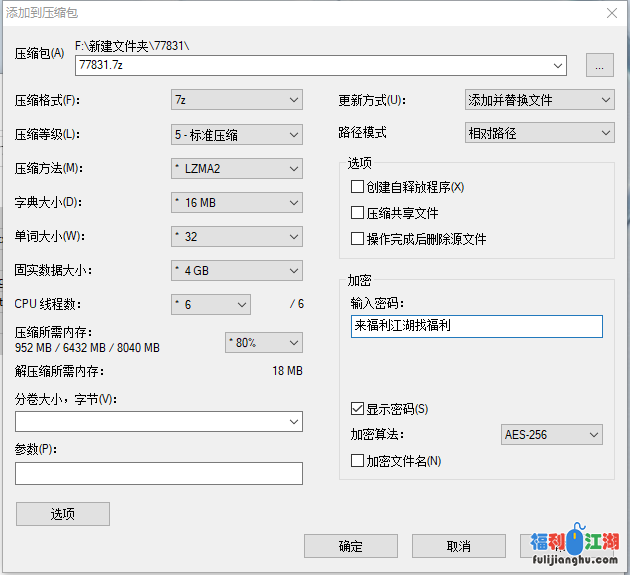Change the CPU threads count dropdown
630x575 pixels.
point(210,304)
